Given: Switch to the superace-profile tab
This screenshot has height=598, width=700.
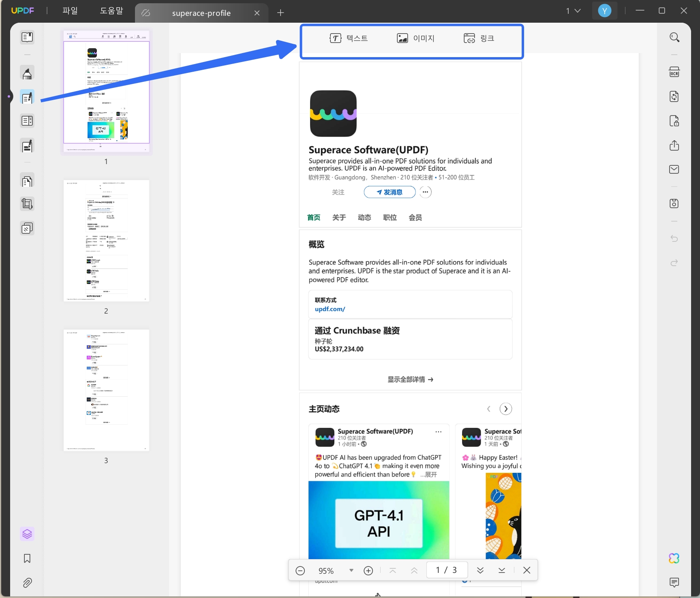Looking at the screenshot, I should (201, 13).
